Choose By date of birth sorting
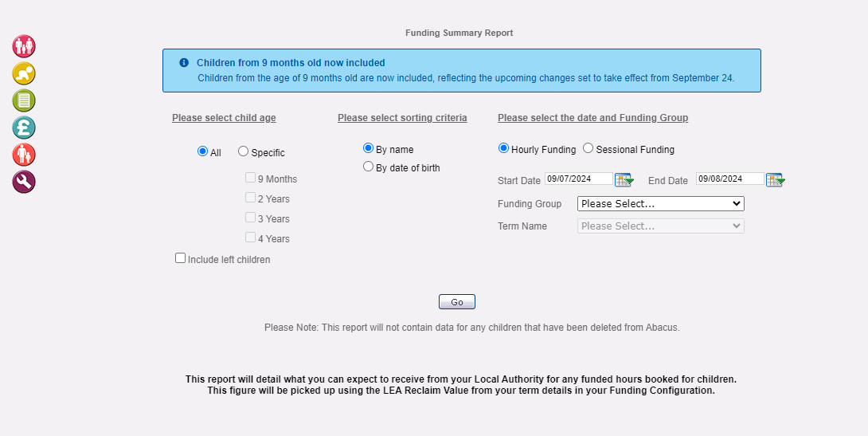The image size is (868, 436). point(368,166)
